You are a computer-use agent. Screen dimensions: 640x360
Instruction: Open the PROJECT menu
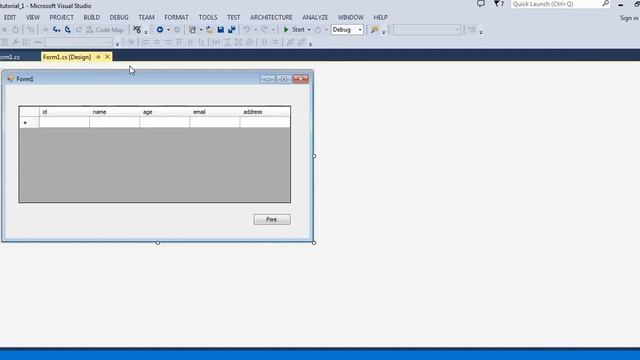[62, 18]
